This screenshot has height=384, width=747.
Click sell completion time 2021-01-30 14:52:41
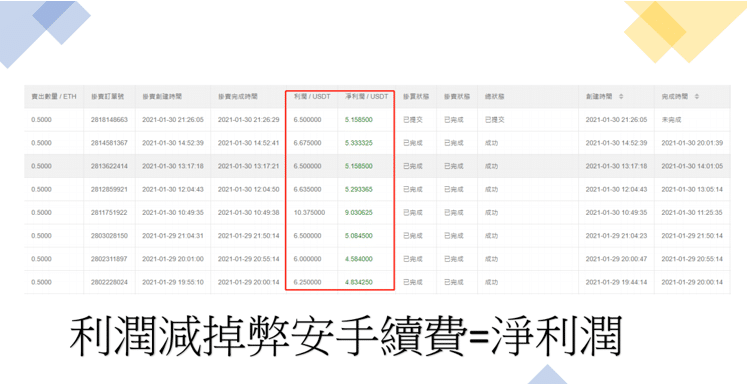[249, 143]
